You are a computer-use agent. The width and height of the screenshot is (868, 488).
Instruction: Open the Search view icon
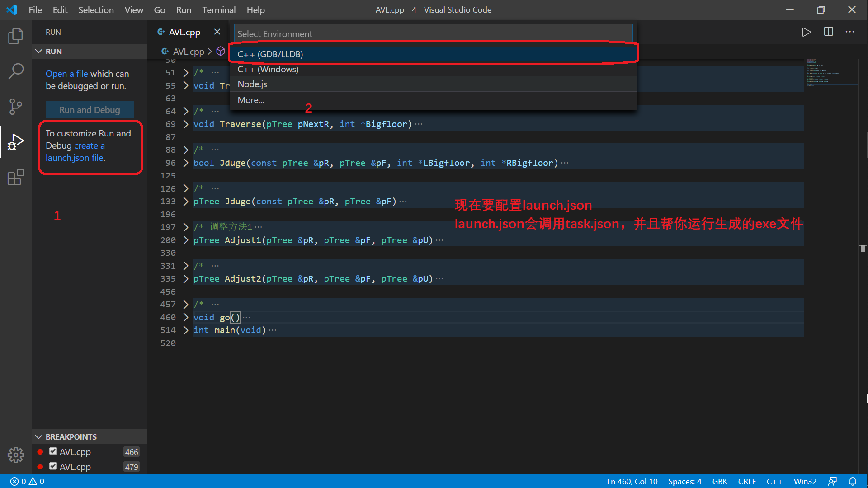click(16, 71)
